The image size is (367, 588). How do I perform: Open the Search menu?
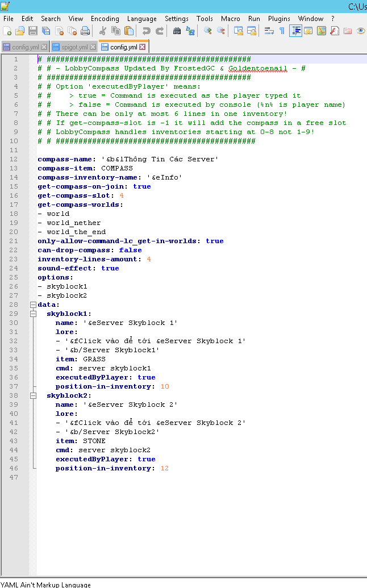pos(51,19)
